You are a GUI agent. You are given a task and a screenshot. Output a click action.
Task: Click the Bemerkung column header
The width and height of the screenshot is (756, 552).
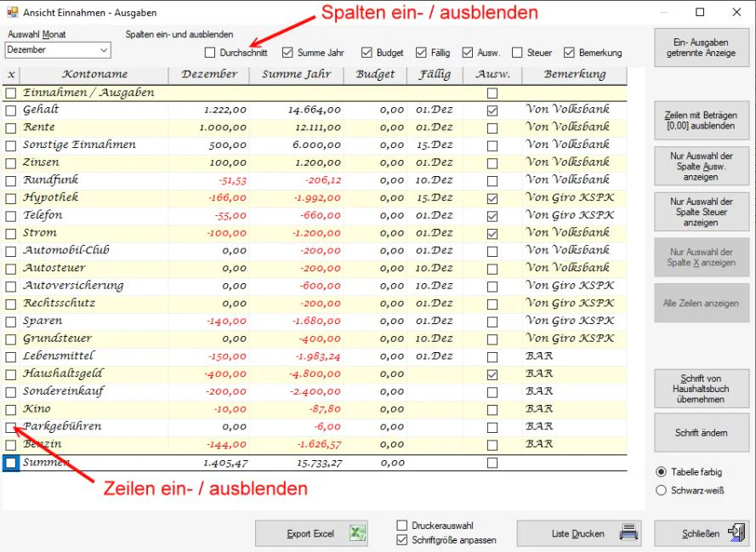[x=575, y=75]
